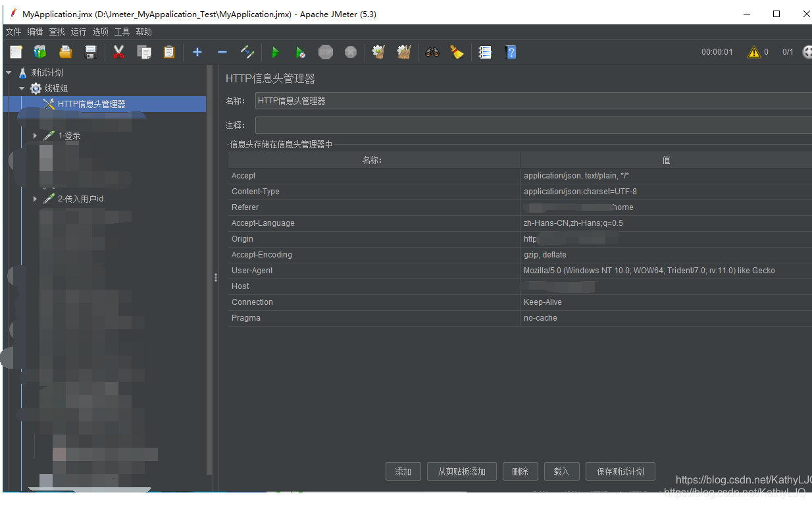This screenshot has width=812, height=505.
Task: Collapse all tree nodes with minus icon
Action: tap(222, 52)
